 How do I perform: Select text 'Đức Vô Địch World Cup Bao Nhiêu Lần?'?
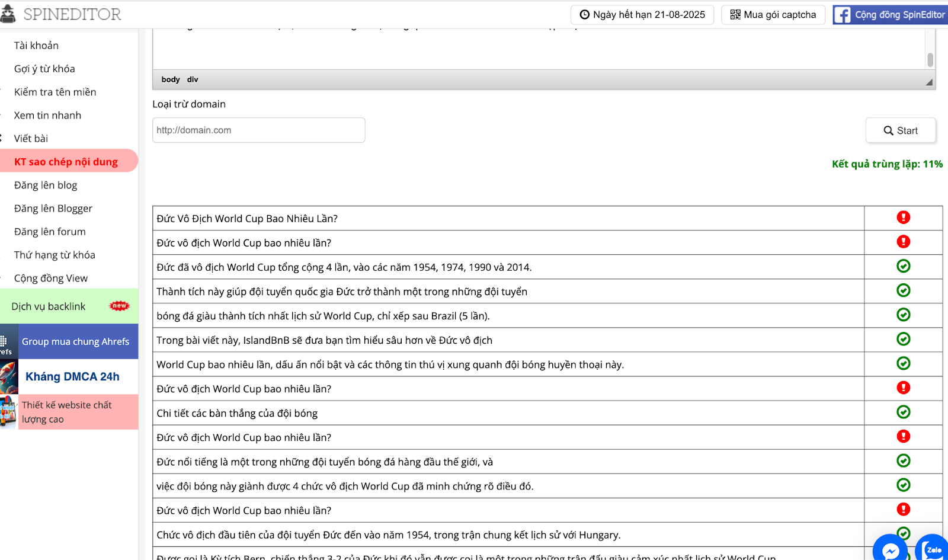(247, 219)
